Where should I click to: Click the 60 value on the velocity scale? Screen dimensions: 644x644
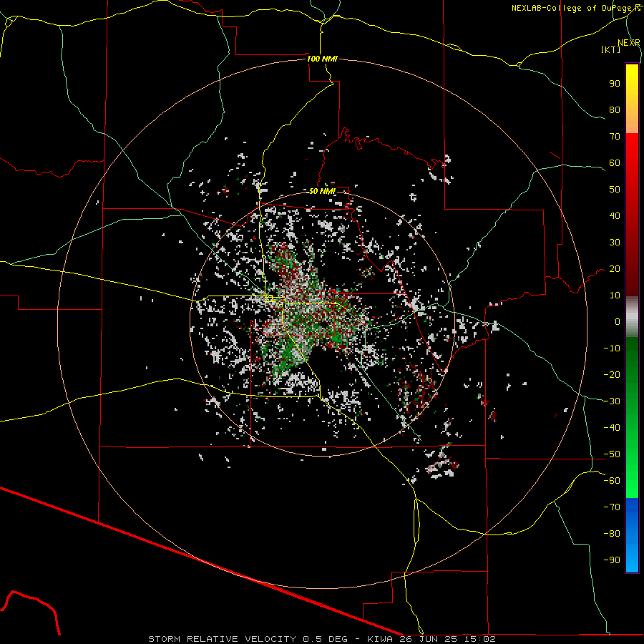pyautogui.click(x=615, y=162)
